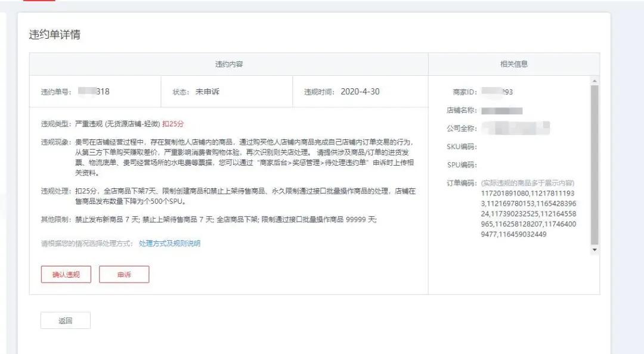
Task: Click the blurred 店铺名称 value
Action: tap(502, 111)
